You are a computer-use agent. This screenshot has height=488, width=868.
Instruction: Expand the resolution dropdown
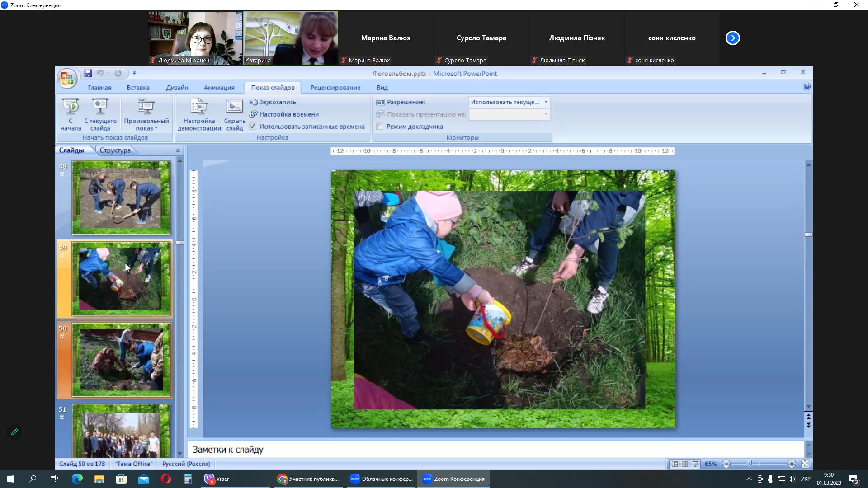(546, 102)
